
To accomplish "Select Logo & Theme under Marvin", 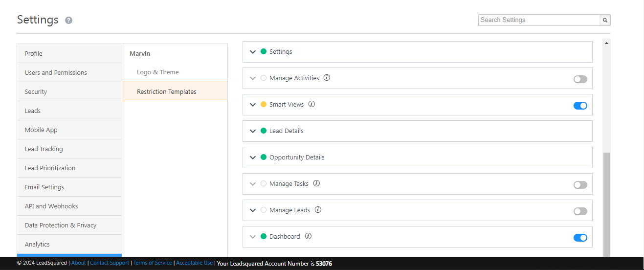I will 157,72.
